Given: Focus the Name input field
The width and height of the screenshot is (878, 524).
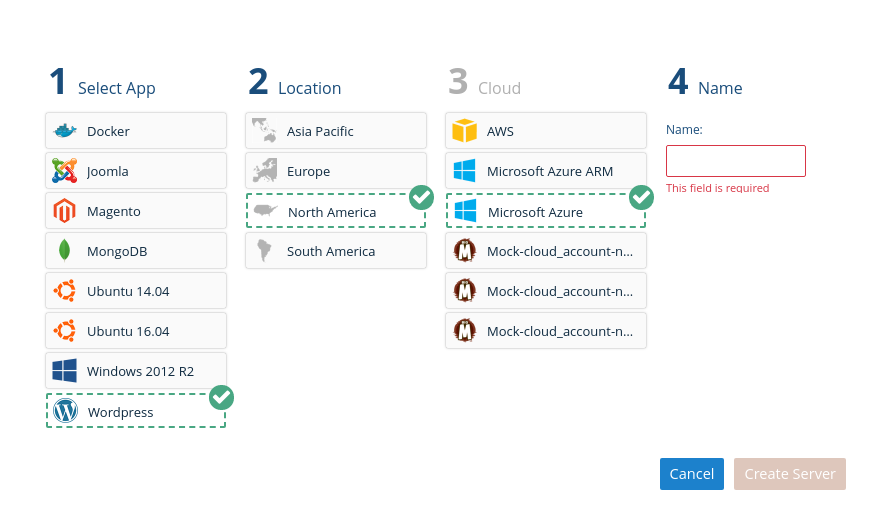Looking at the screenshot, I should pyautogui.click(x=736, y=161).
